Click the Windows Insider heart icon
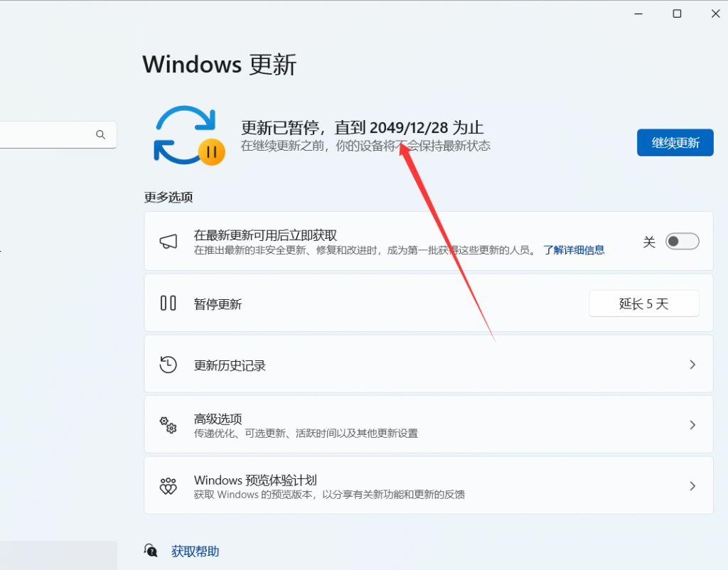Screen dimensions: 728x570 (168, 485)
